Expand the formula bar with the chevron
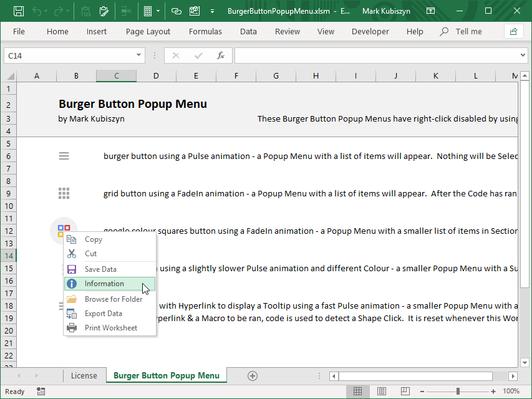The image size is (532, 399). pos(523,55)
